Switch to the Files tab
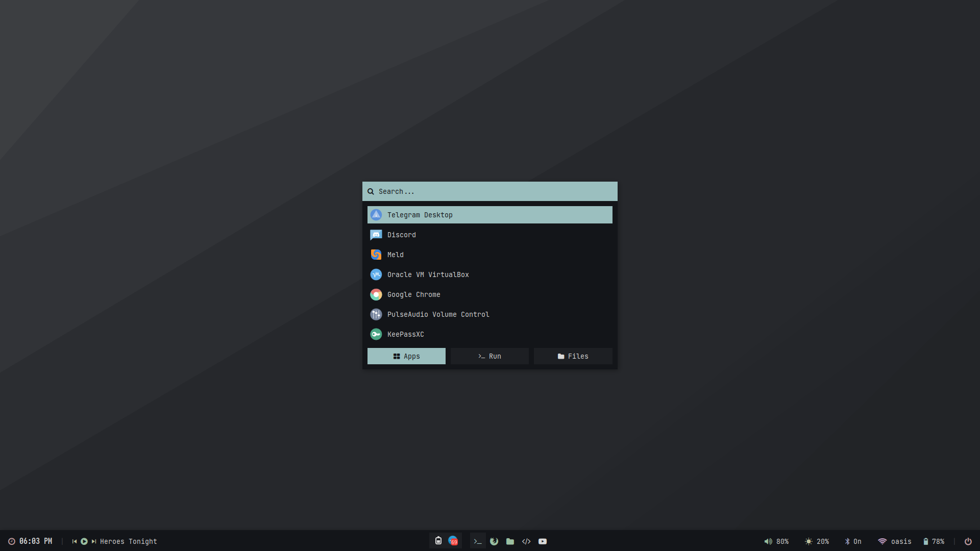 [x=573, y=356]
